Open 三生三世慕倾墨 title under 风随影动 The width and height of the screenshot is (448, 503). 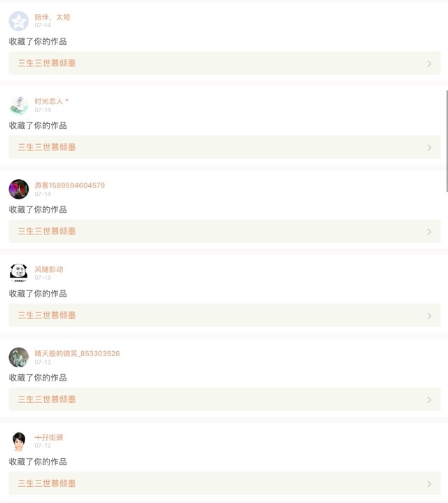point(47,316)
